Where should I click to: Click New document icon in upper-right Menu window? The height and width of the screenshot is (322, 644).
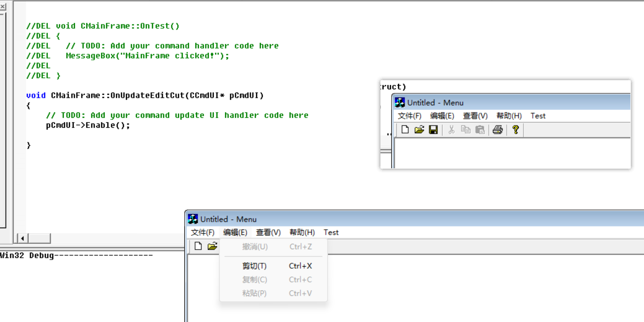pyautogui.click(x=405, y=130)
